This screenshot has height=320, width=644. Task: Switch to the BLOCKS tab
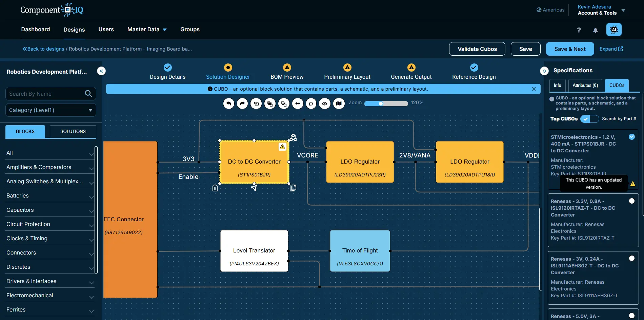(x=25, y=131)
